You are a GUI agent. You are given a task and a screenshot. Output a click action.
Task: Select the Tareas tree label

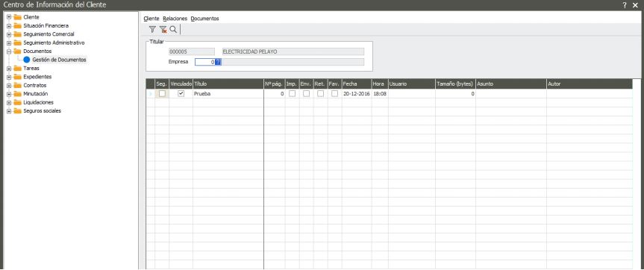click(x=31, y=69)
